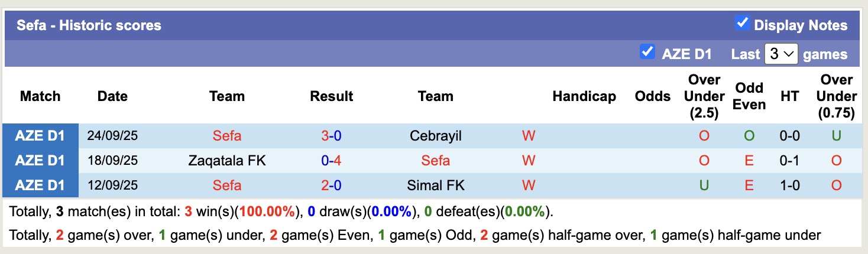This screenshot has height=254, width=868.
Task: Open the Simal FK team link
Action: (x=435, y=185)
